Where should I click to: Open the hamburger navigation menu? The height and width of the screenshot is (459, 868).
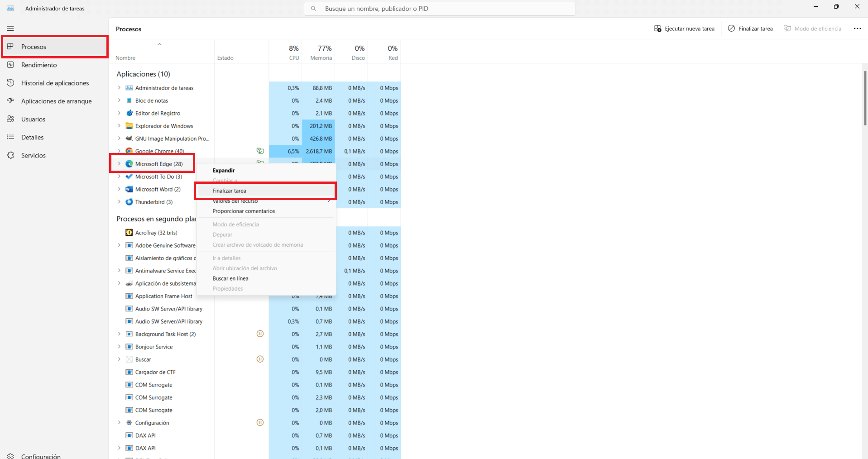tap(10, 29)
